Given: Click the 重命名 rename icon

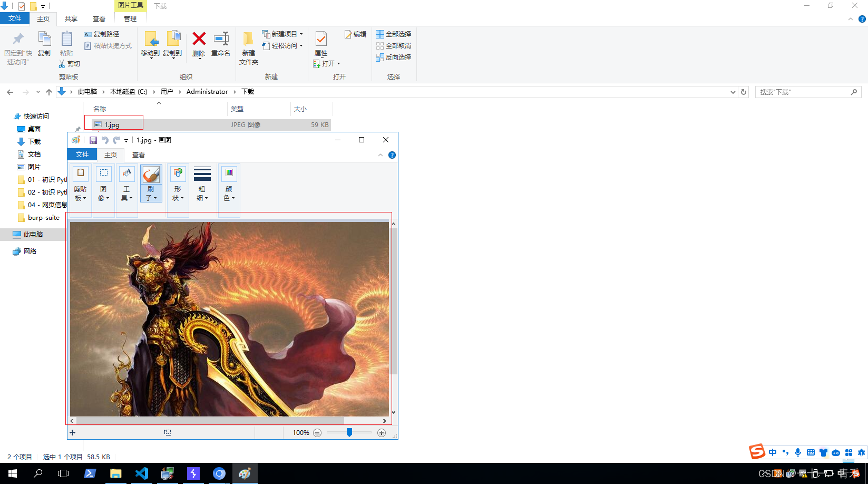Looking at the screenshot, I should tap(221, 38).
